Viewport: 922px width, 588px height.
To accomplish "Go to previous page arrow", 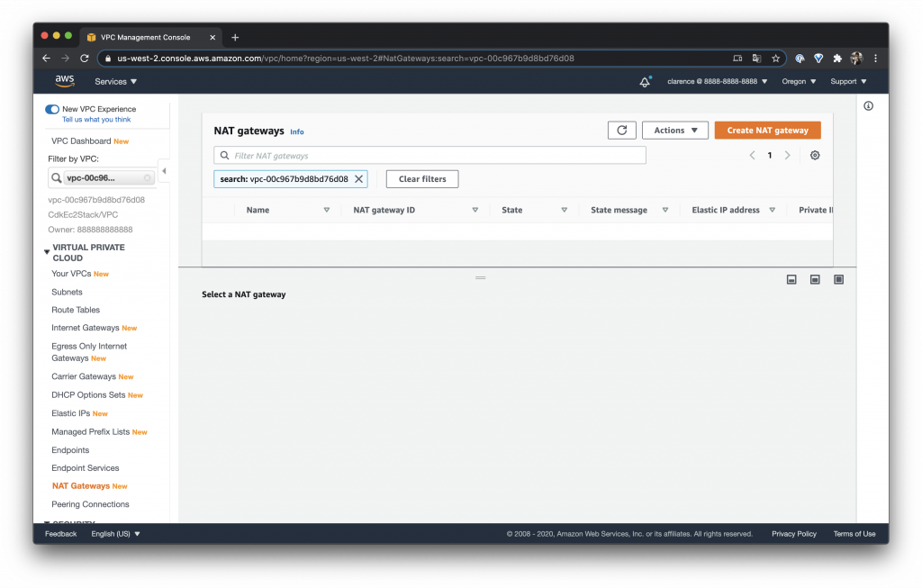I will tap(752, 155).
